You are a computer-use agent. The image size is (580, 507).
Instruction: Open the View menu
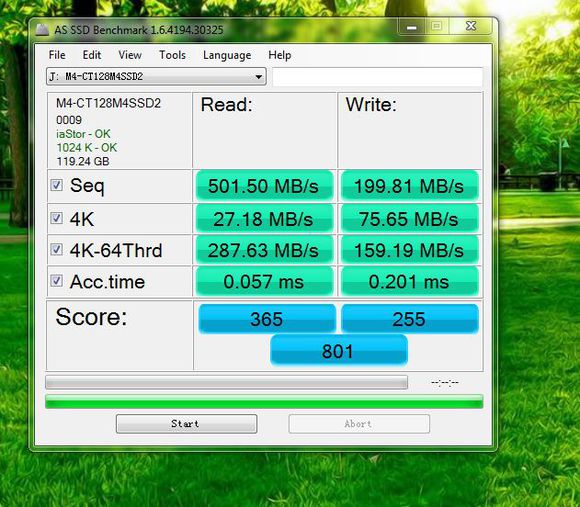pos(130,55)
